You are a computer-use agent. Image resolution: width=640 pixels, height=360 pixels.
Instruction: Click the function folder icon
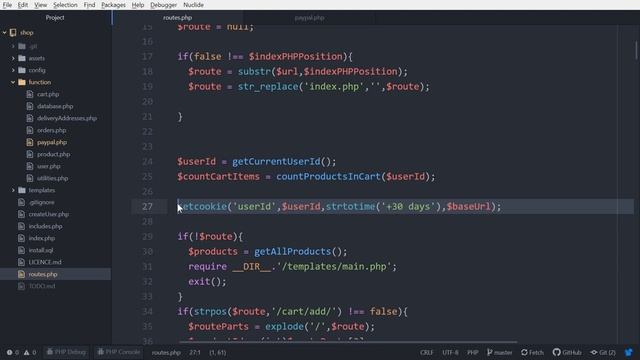[22, 82]
